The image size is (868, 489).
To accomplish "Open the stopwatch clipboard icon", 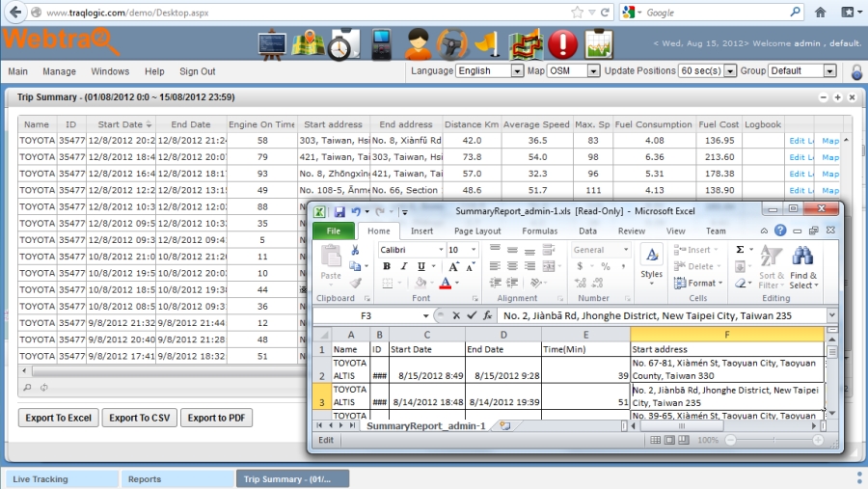I will click(343, 44).
